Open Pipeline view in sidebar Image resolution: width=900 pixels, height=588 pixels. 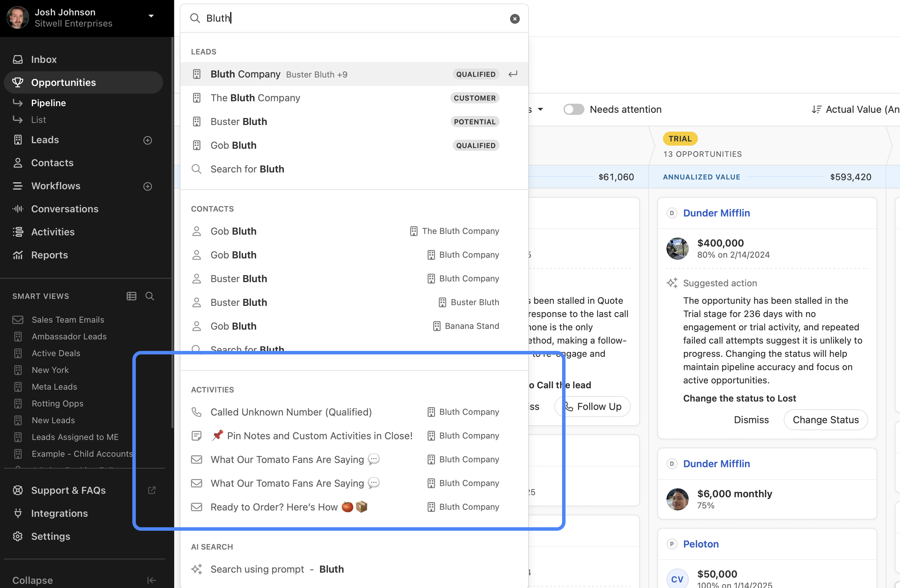tap(49, 103)
